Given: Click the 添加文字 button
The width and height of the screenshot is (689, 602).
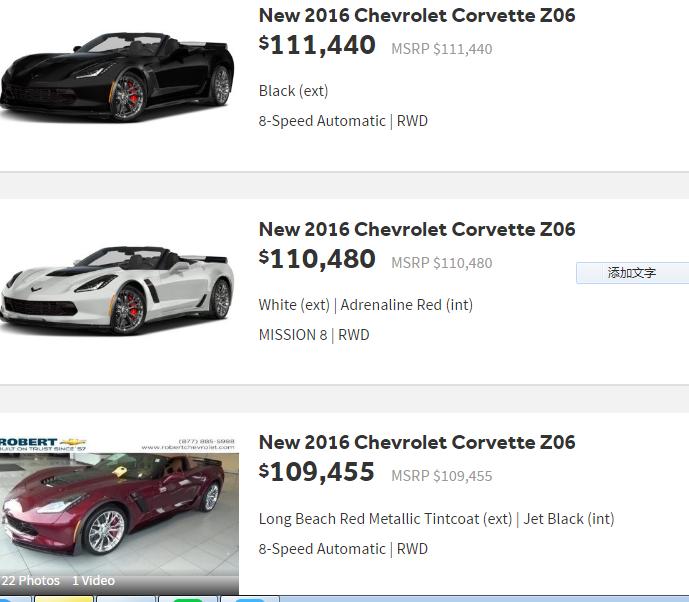Looking at the screenshot, I should click(x=632, y=273).
